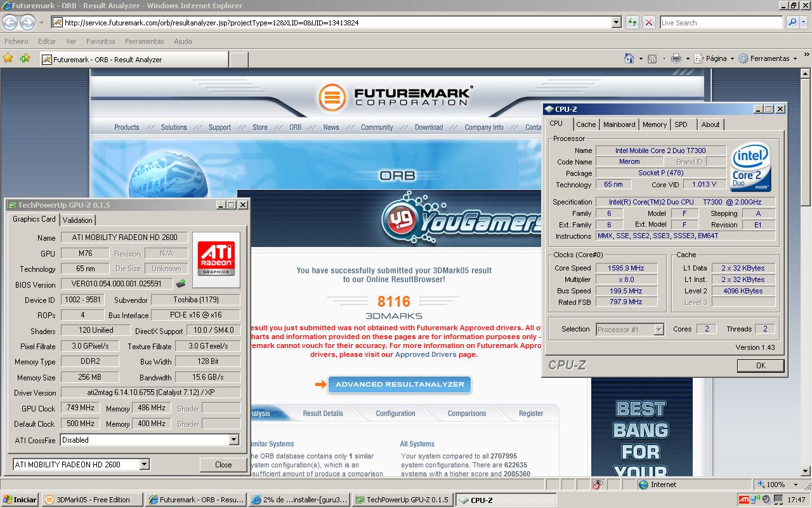Click the Internet zone globe icon
812x508 pixels.
644,485
